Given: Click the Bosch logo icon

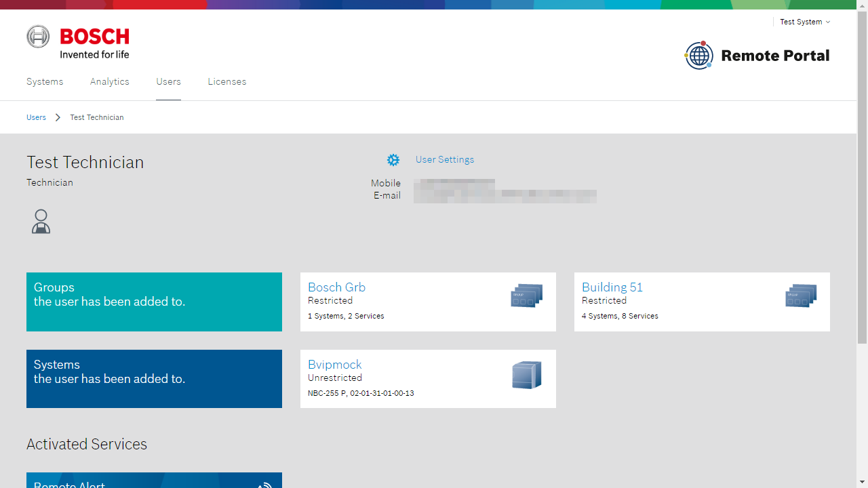Looking at the screenshot, I should 38,37.
